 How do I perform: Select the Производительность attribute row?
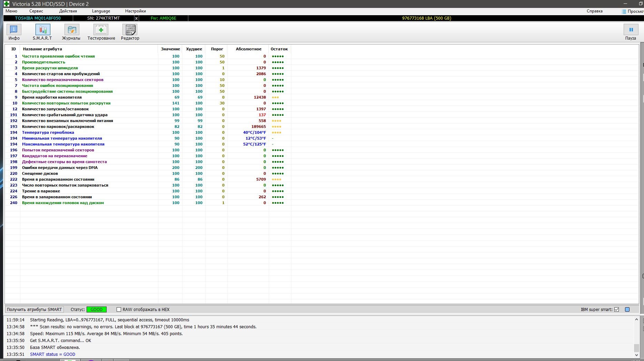(148, 62)
